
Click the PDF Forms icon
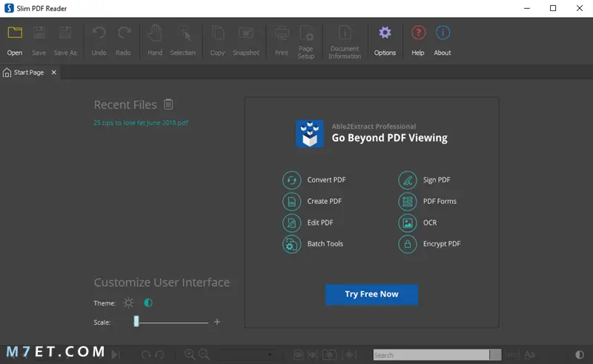(x=407, y=202)
